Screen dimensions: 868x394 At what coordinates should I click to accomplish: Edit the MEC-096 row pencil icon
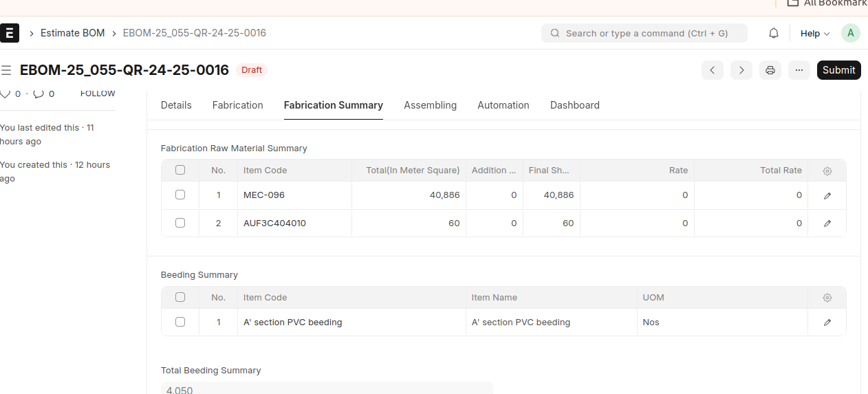point(827,195)
